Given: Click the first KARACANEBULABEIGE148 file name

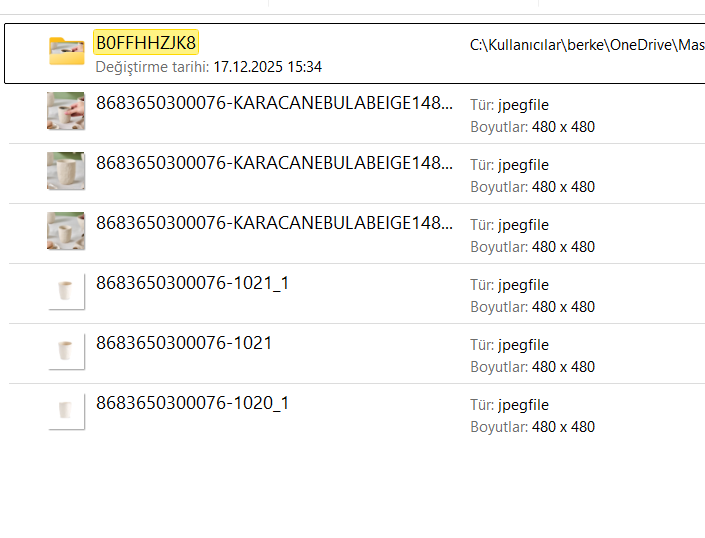Looking at the screenshot, I should click(274, 103).
